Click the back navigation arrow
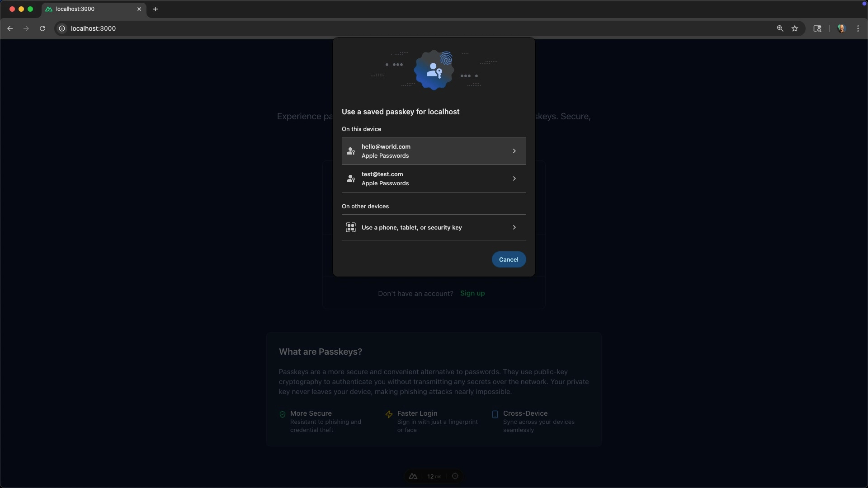 coord(10,28)
